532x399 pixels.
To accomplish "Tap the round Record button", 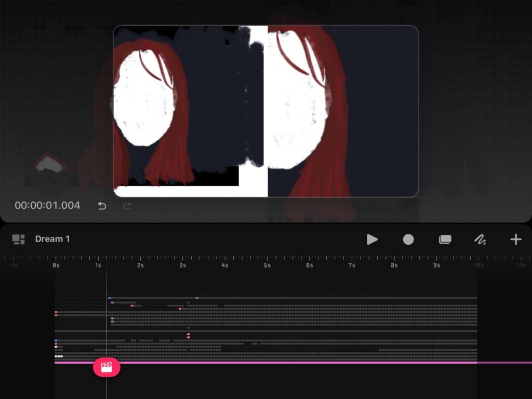I will click(408, 240).
